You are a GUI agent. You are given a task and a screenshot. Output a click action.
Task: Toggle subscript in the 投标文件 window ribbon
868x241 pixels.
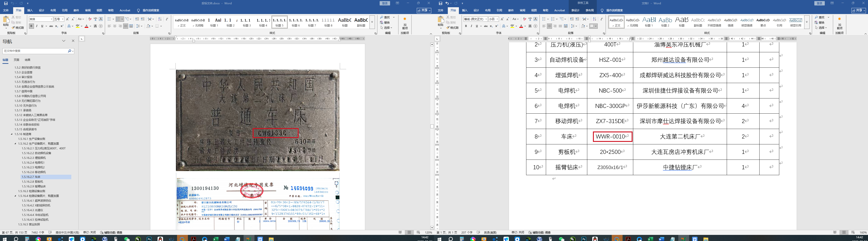pos(56,26)
